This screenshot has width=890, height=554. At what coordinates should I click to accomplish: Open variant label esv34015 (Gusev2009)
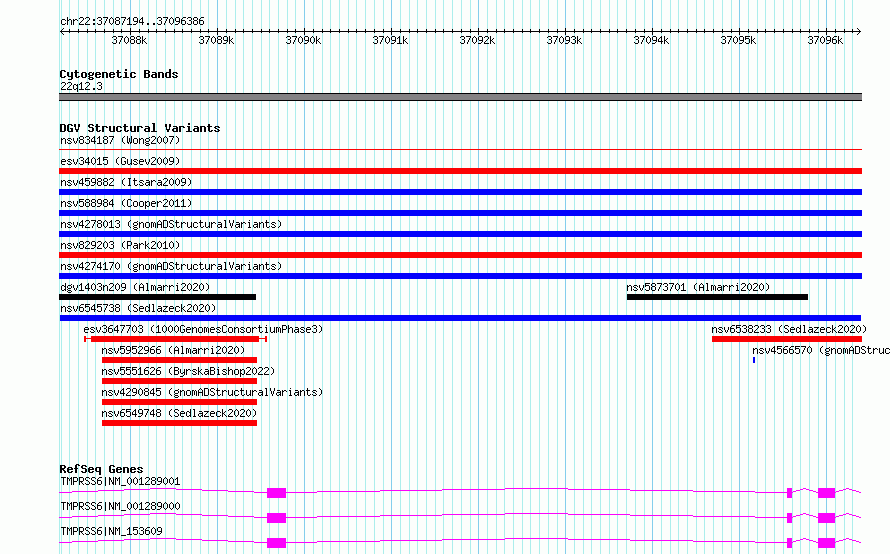pyautogui.click(x=120, y=161)
